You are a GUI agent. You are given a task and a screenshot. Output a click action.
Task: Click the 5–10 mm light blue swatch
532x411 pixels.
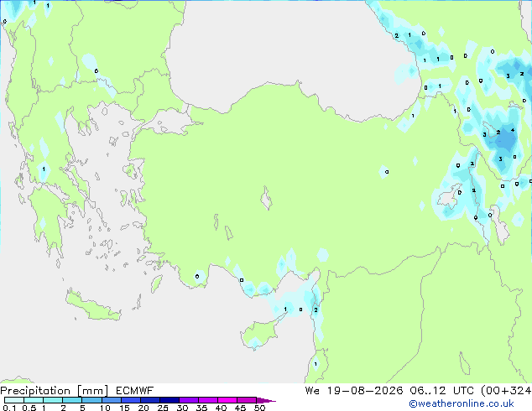tap(91, 400)
